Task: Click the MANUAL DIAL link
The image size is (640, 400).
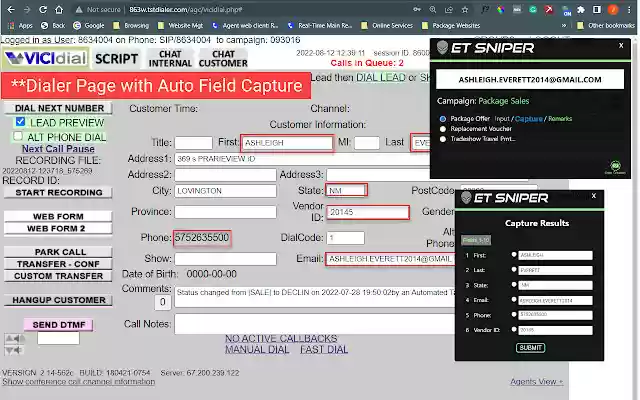Action: (257, 350)
